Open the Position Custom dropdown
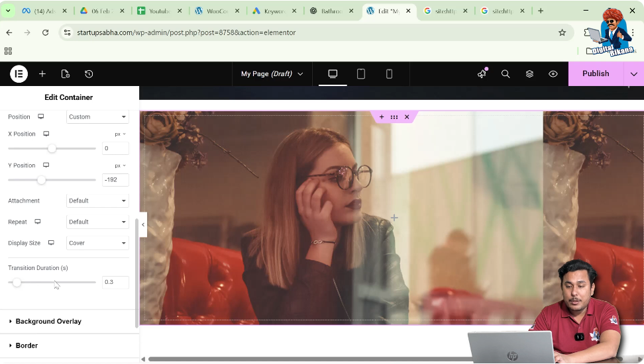 97,117
